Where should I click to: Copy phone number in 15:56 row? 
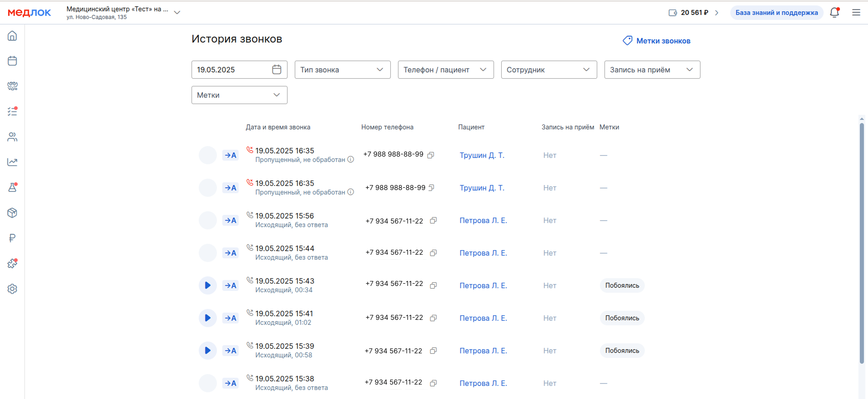coord(433,220)
